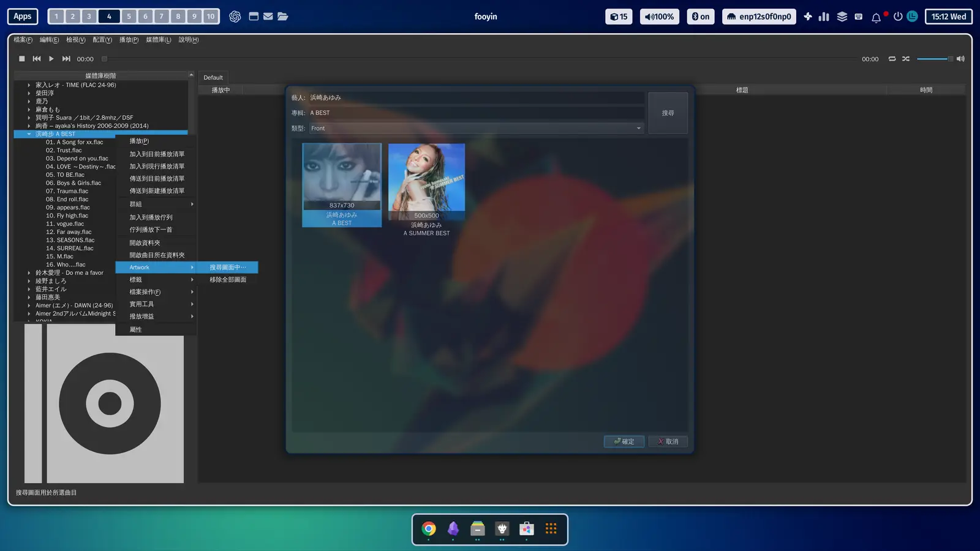Skip to the previous track

[x=37, y=59]
